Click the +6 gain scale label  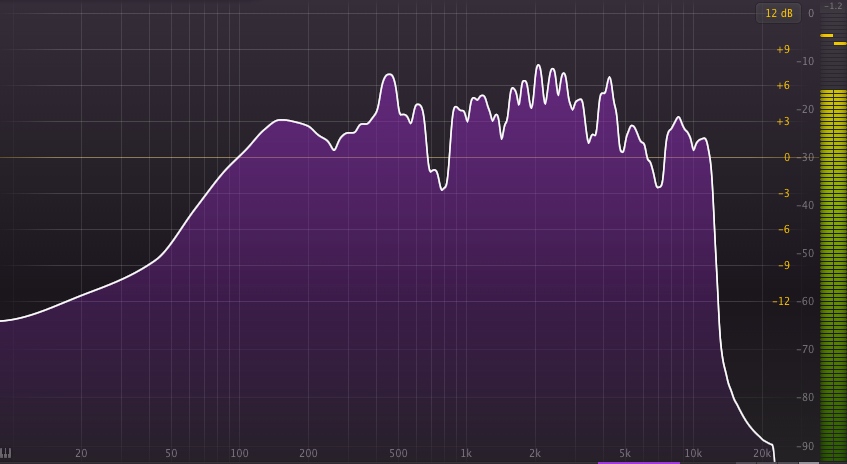783,85
